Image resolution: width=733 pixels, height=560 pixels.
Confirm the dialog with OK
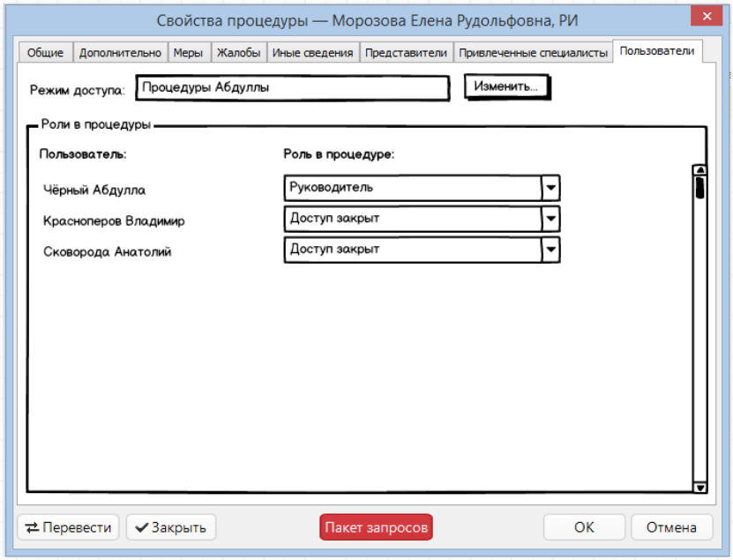(x=584, y=527)
